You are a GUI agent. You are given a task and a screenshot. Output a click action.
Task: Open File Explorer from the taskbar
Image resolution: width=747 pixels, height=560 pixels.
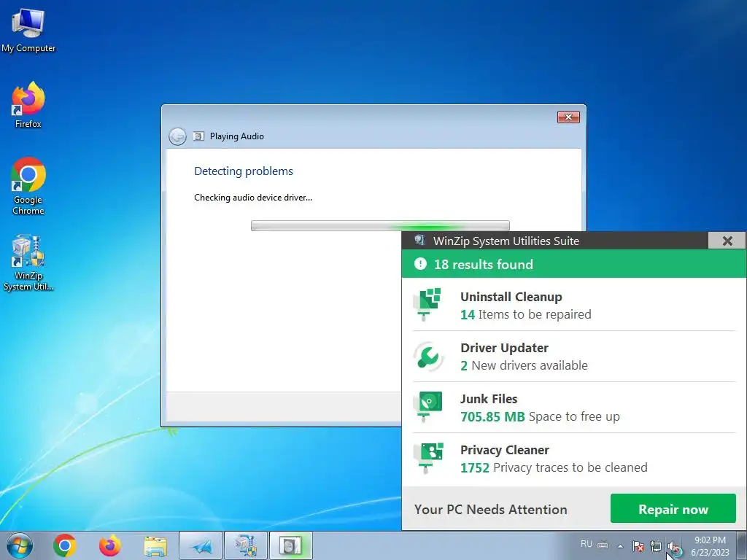155,546
